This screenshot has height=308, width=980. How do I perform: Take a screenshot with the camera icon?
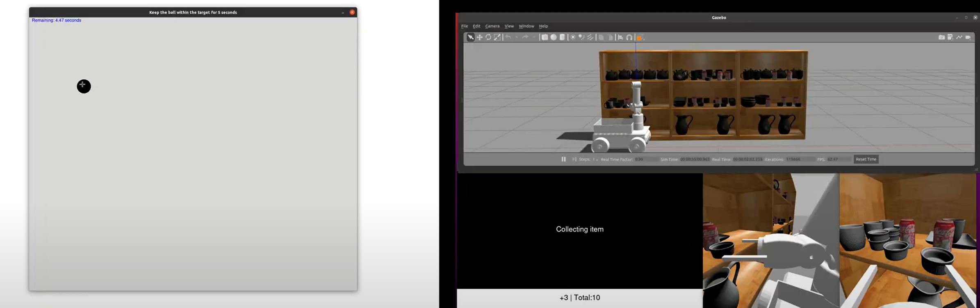click(x=941, y=37)
